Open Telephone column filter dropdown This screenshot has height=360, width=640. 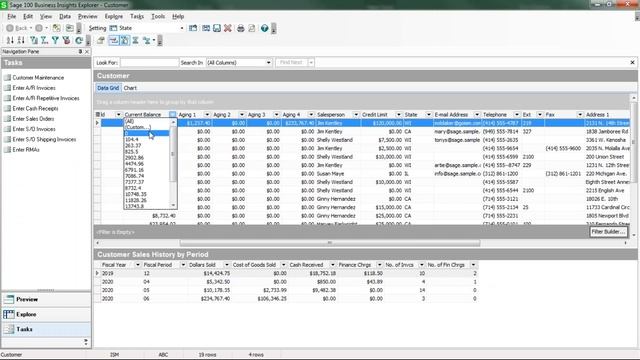click(x=517, y=115)
